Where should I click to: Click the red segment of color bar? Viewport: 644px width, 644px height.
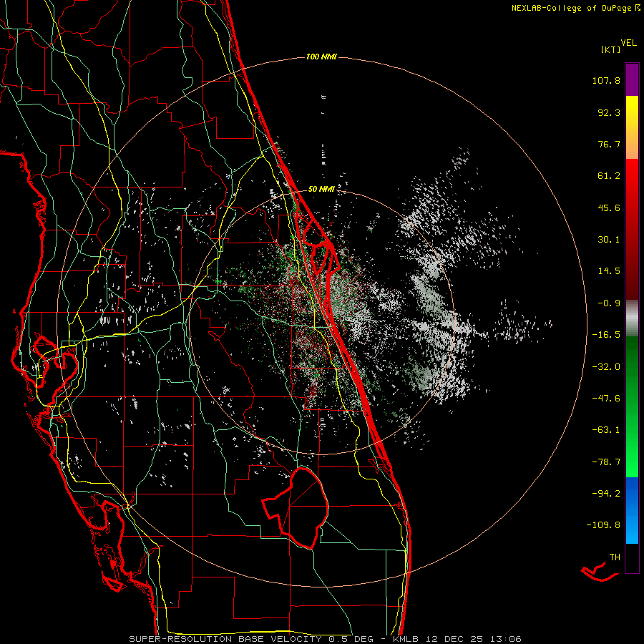click(x=632, y=229)
